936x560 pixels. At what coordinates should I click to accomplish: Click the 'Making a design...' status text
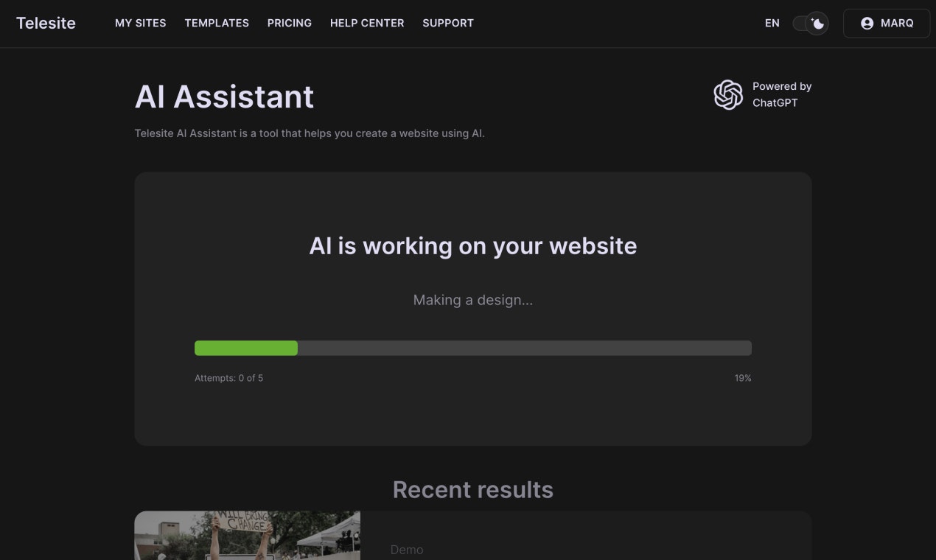(473, 300)
